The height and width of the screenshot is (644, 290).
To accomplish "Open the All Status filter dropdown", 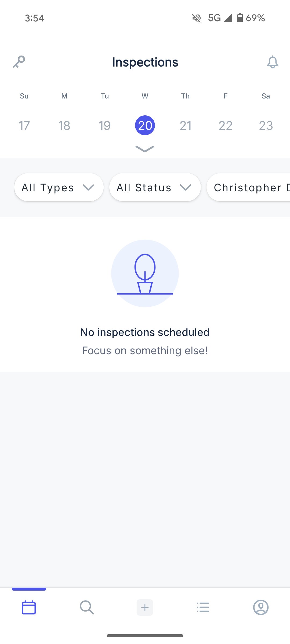I will click(x=155, y=187).
